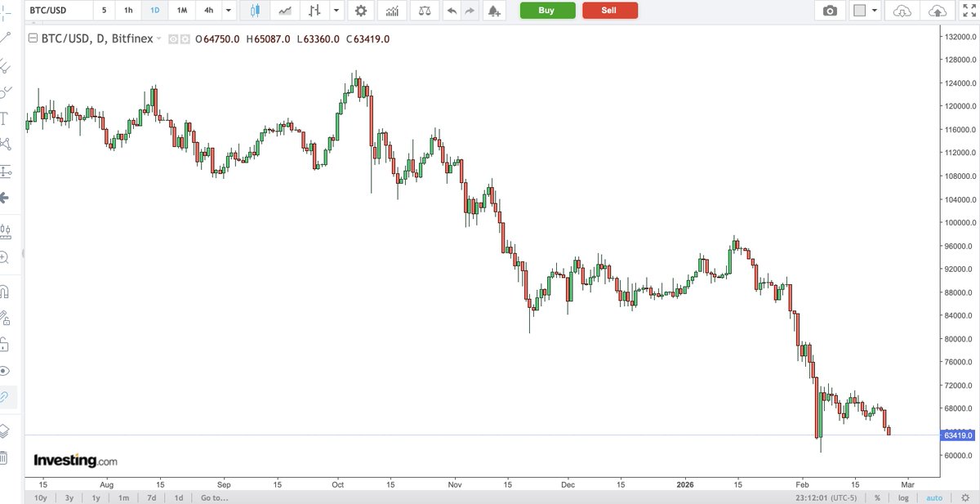Switch to the area chart style
This screenshot has height=504, width=980.
coord(284,11)
